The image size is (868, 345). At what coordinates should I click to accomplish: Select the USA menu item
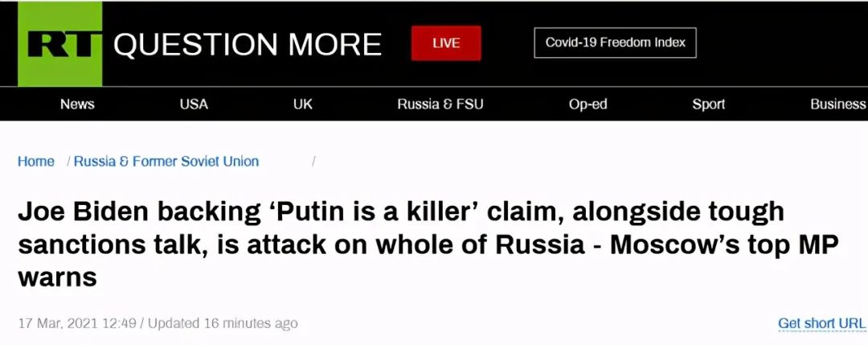(194, 104)
